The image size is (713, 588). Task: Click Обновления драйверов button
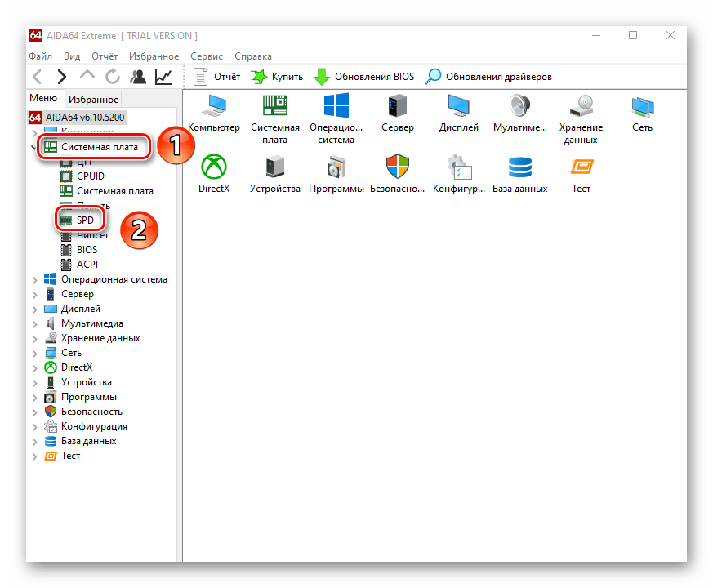click(x=488, y=77)
